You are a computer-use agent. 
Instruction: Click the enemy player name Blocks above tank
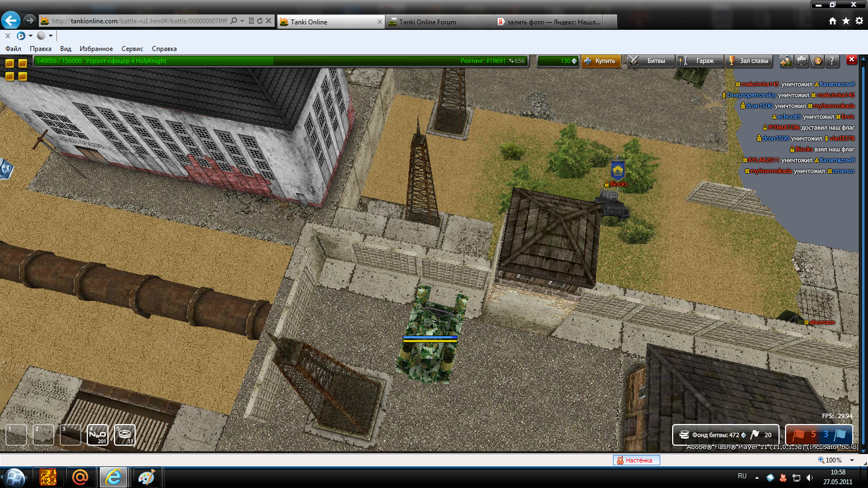pos(618,184)
